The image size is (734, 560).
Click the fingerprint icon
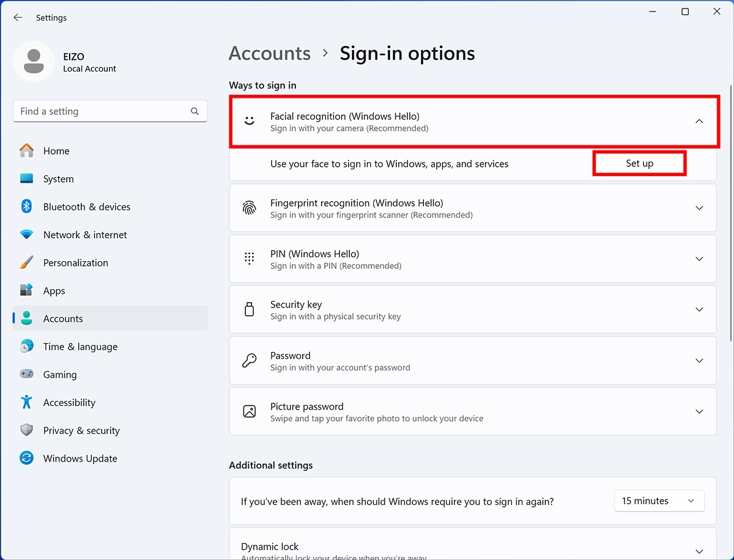[x=249, y=208]
